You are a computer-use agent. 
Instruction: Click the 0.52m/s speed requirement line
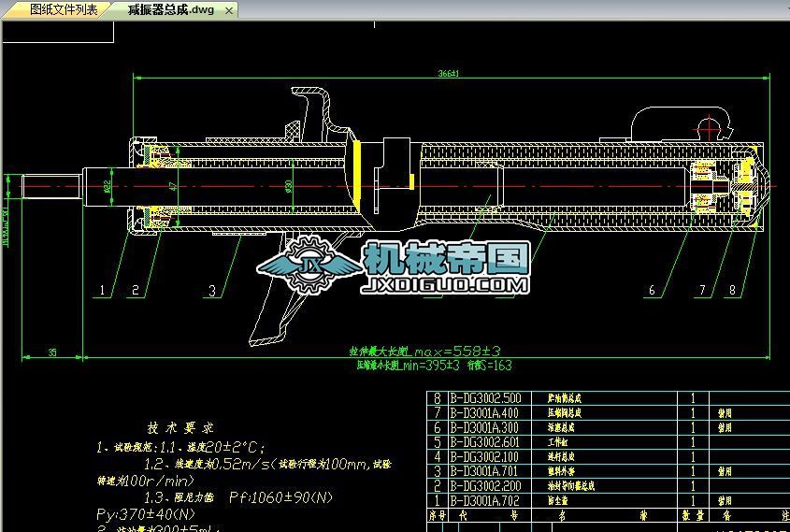click(x=267, y=464)
